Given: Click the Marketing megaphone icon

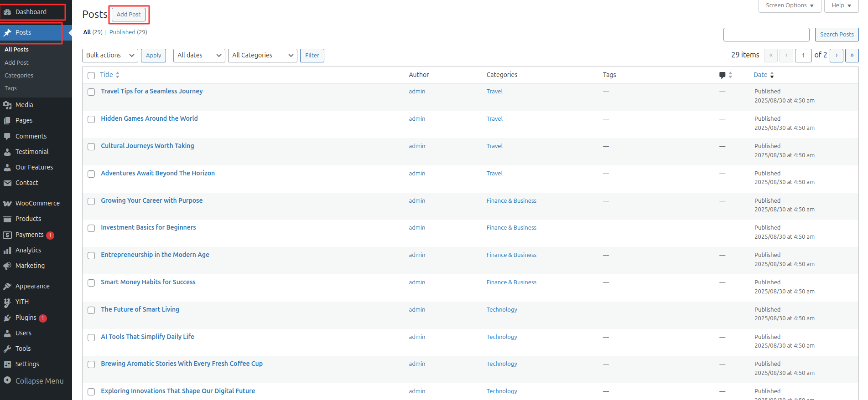Looking at the screenshot, I should (x=7, y=266).
